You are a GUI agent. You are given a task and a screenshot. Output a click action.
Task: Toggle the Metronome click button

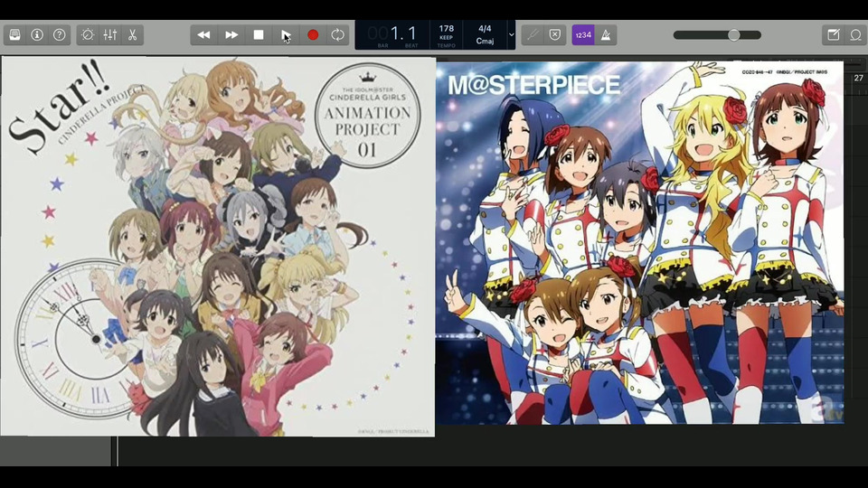pyautogui.click(x=606, y=35)
